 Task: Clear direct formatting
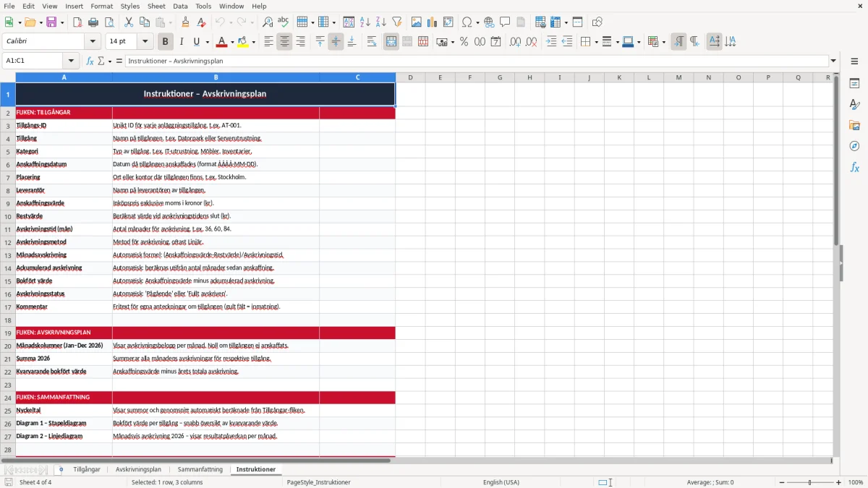pos(201,22)
